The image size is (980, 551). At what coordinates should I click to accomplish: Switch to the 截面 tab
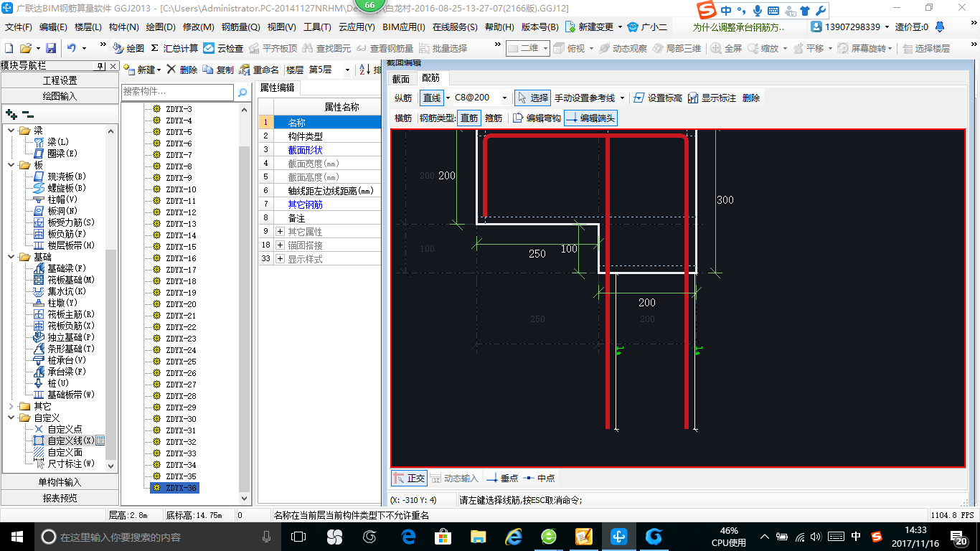401,78
